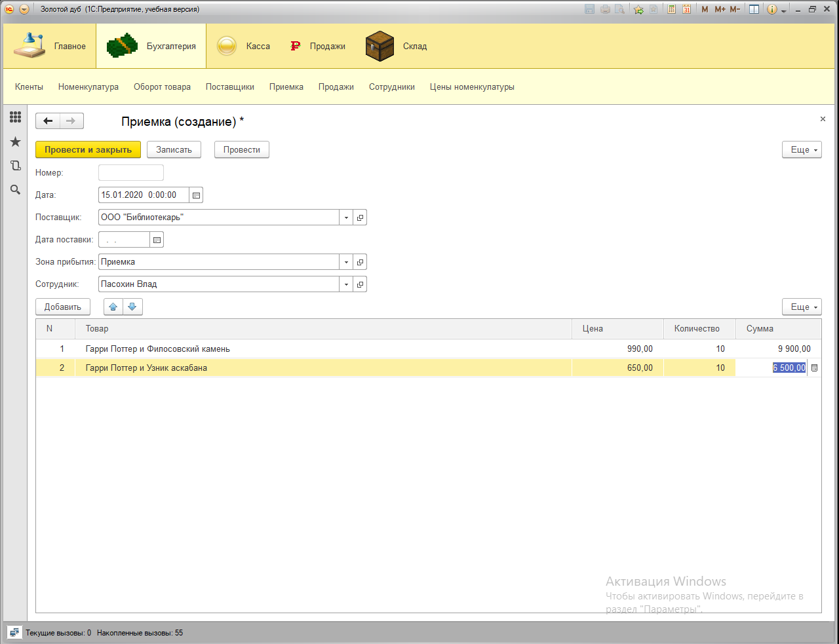Select row Гарри Поттер и Узник аскабана
The height and width of the screenshot is (644, 839).
coord(429,368)
